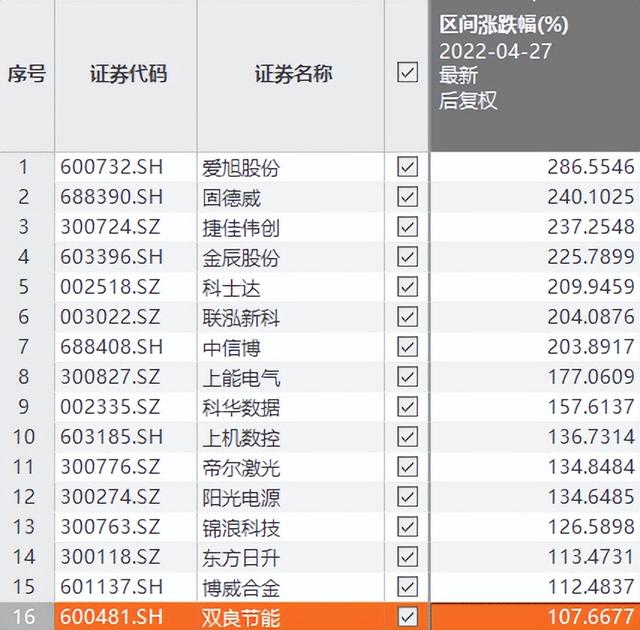The width and height of the screenshot is (640, 630).
Task: Select highlighted stock code 600481.SH
Action: (x=111, y=617)
